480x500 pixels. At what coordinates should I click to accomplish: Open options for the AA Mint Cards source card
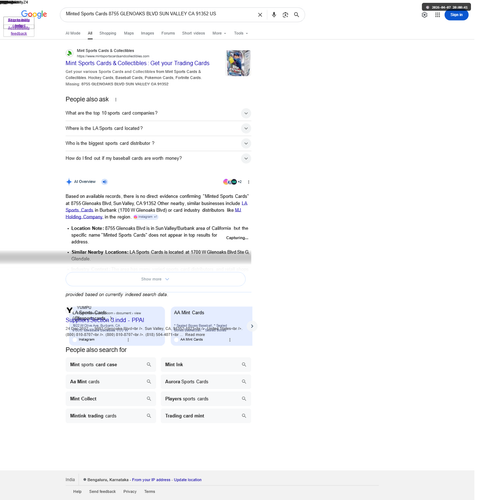(230, 339)
